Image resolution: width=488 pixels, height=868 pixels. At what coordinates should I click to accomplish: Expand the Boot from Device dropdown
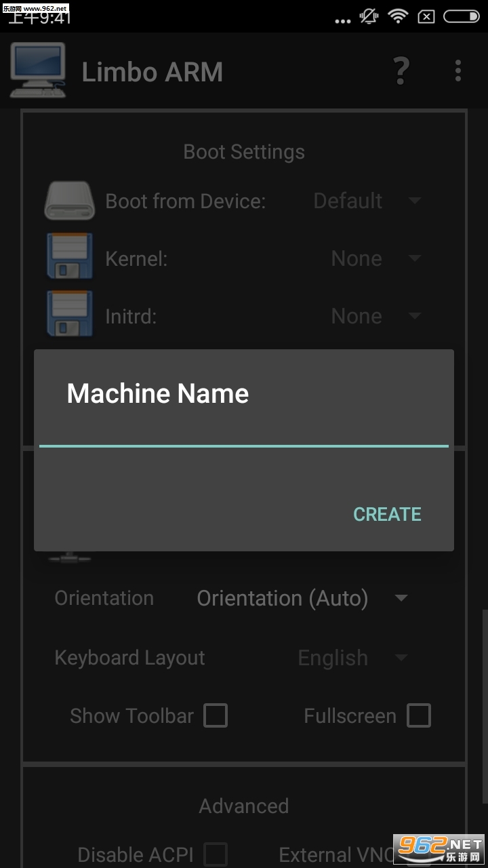[x=366, y=201]
